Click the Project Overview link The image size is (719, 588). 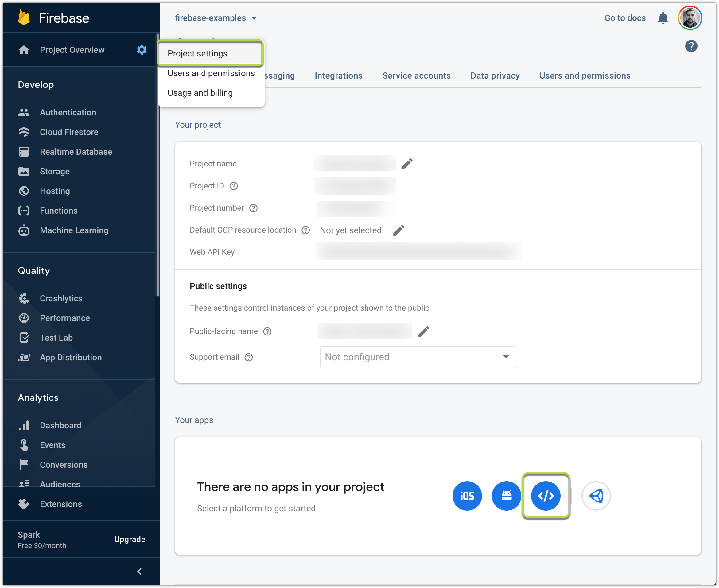point(72,50)
